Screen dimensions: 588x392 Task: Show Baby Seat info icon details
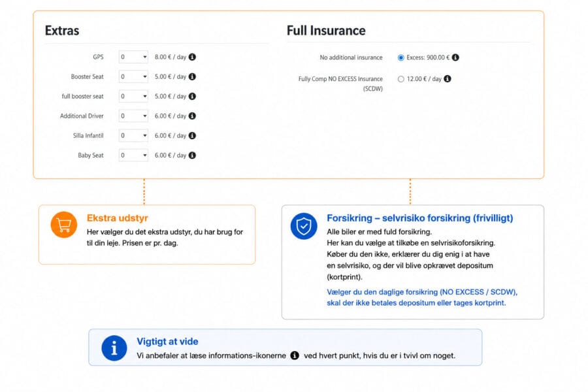(x=192, y=155)
